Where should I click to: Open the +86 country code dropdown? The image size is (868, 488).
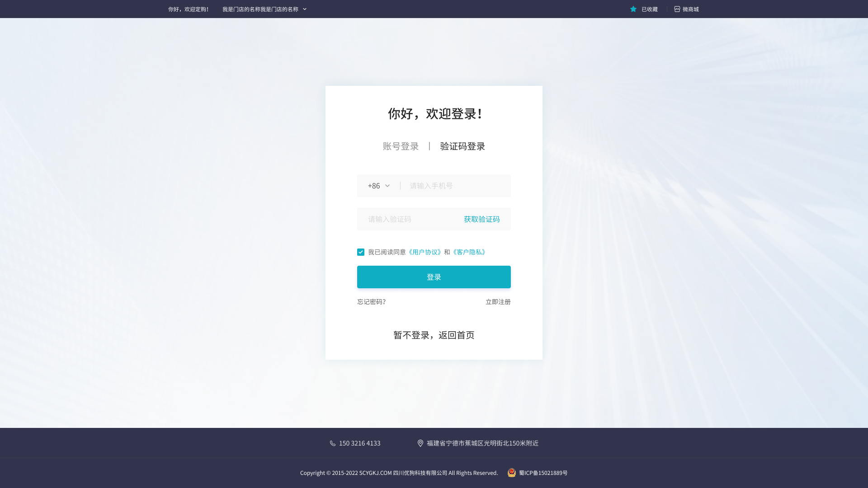pos(374,186)
